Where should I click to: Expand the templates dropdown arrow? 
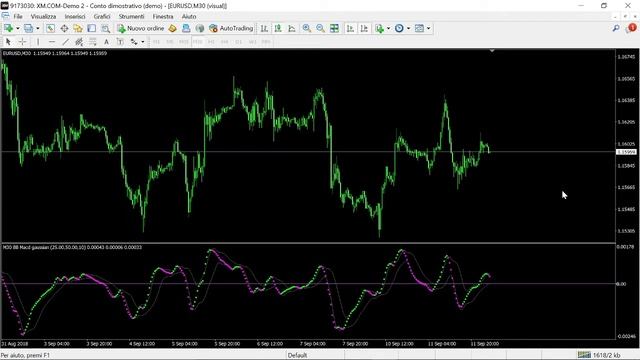pos(428,28)
